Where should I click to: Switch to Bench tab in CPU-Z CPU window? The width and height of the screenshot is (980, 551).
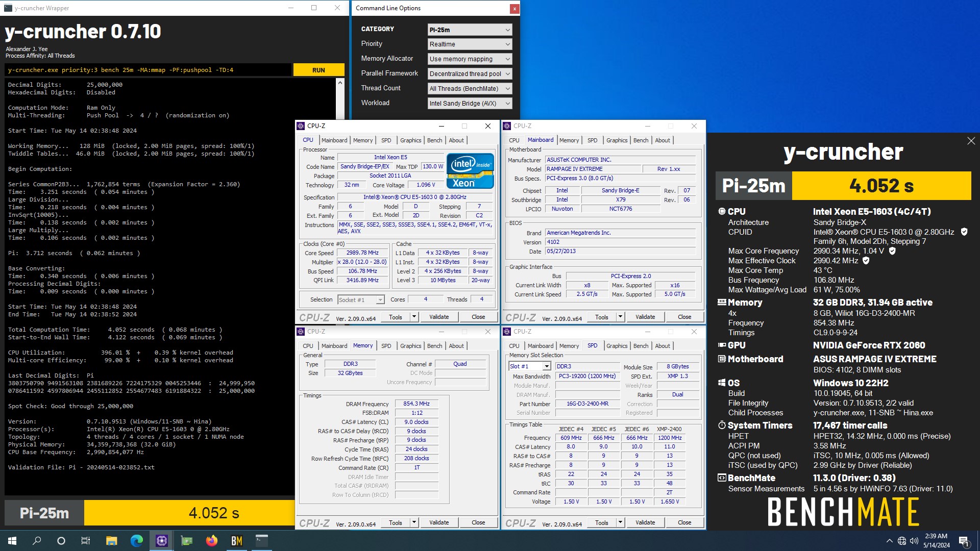pyautogui.click(x=434, y=140)
